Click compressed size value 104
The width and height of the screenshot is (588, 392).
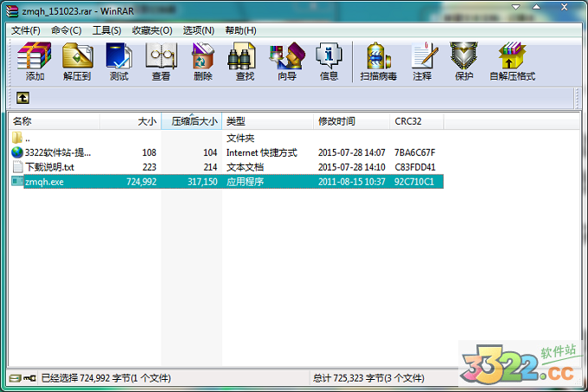(x=210, y=152)
